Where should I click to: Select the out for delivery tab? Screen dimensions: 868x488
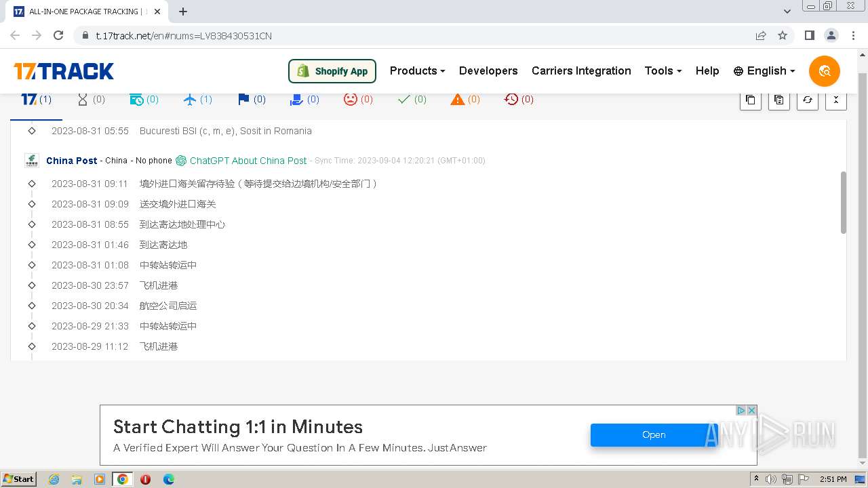click(304, 100)
